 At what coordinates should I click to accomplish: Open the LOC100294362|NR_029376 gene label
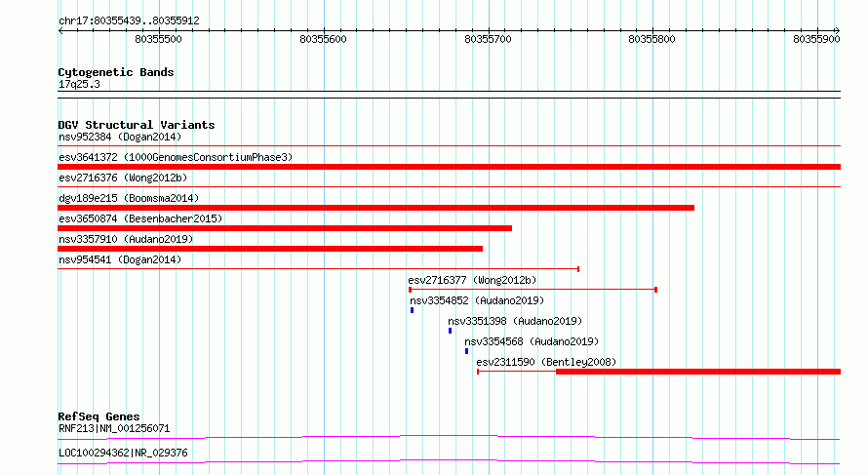123,453
